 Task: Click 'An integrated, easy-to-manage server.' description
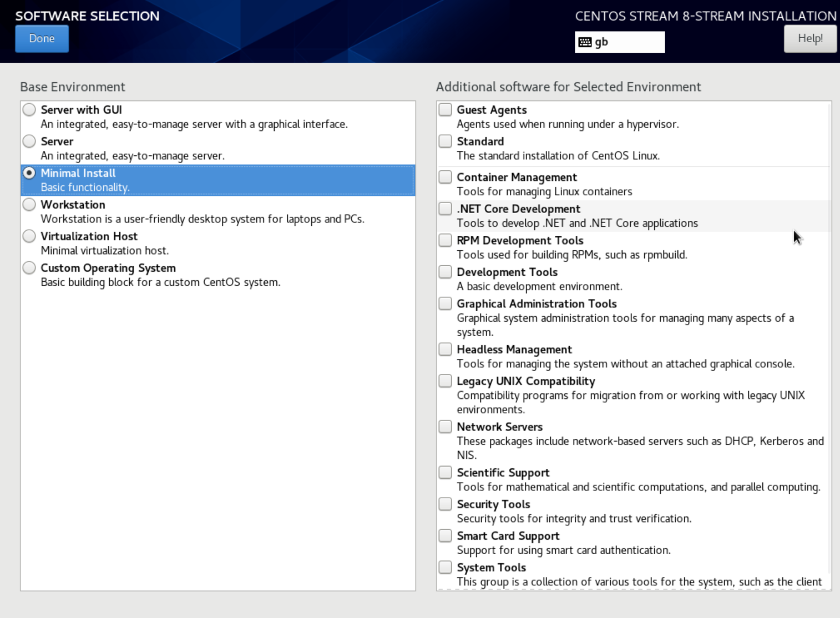(x=133, y=156)
